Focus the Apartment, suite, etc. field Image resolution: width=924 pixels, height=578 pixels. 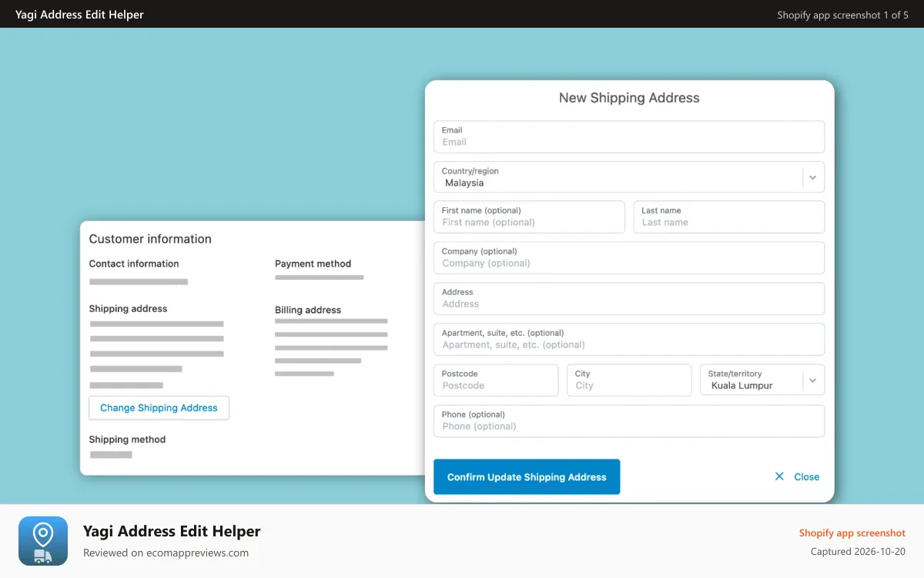click(x=629, y=340)
